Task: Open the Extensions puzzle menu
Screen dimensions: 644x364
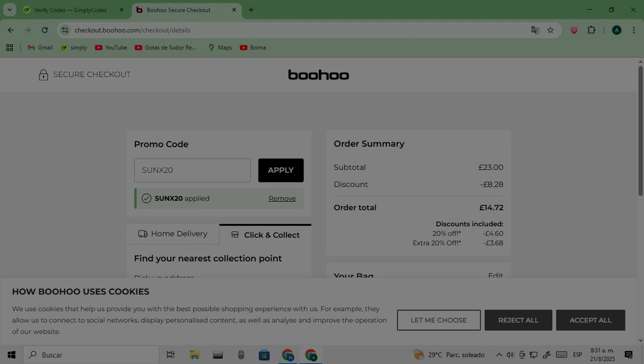Action: (x=592, y=30)
